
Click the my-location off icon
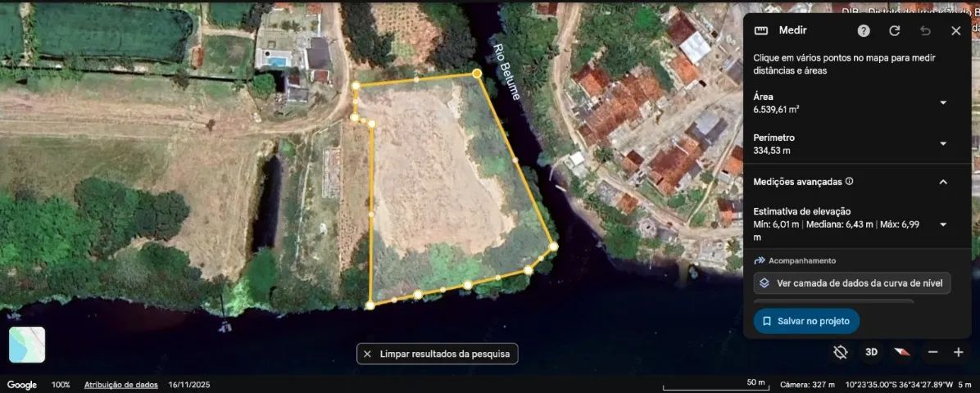[841, 352]
